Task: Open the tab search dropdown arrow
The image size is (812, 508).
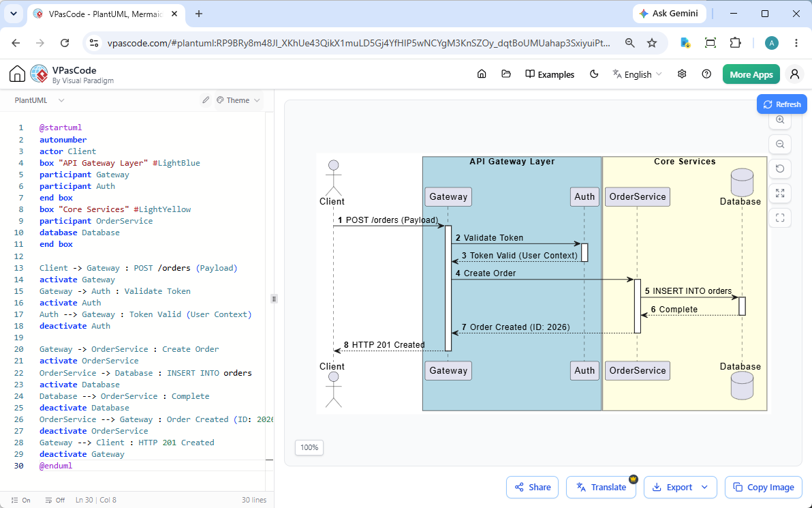Action: (x=14, y=14)
